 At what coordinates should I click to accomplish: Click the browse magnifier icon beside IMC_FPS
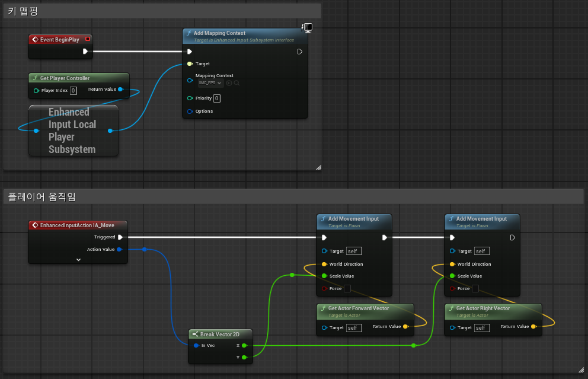tap(237, 83)
